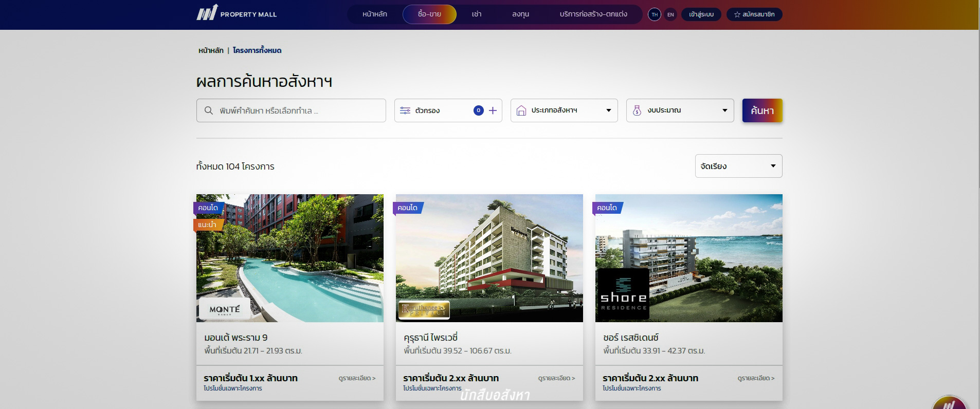
Task: Open ดูรายละเอียด link for ชอร์ เรสซิเดนซ์
Action: click(x=756, y=378)
